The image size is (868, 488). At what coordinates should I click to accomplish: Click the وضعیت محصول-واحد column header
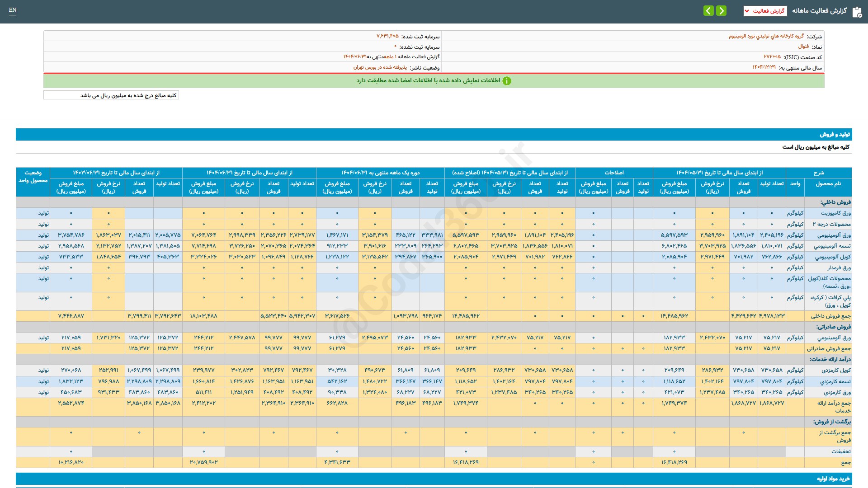click(33, 177)
